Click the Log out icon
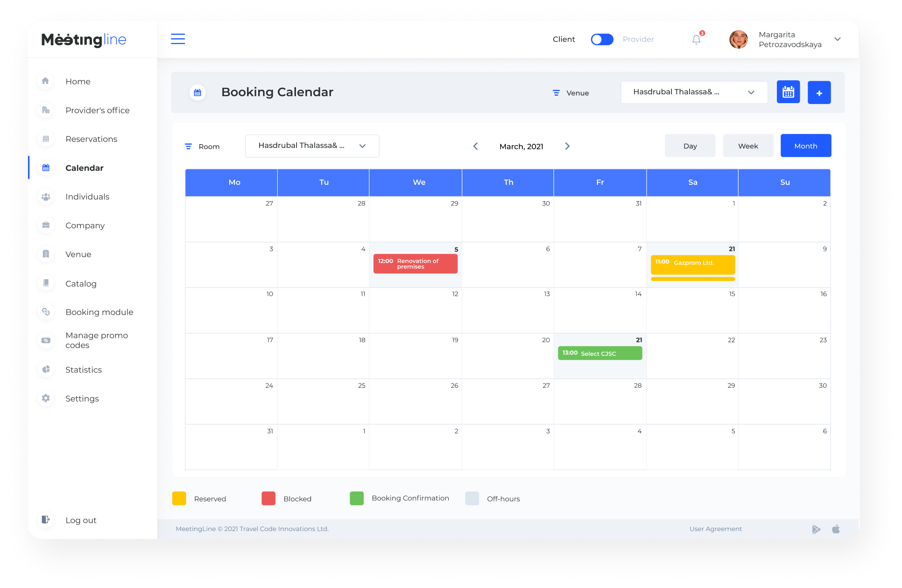This screenshot has width=902, height=588. (46, 520)
